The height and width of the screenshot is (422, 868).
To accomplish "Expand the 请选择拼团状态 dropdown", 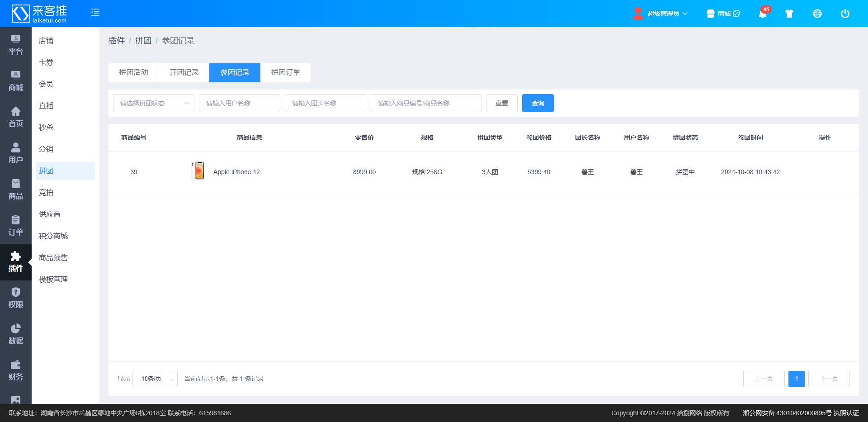I will point(154,103).
